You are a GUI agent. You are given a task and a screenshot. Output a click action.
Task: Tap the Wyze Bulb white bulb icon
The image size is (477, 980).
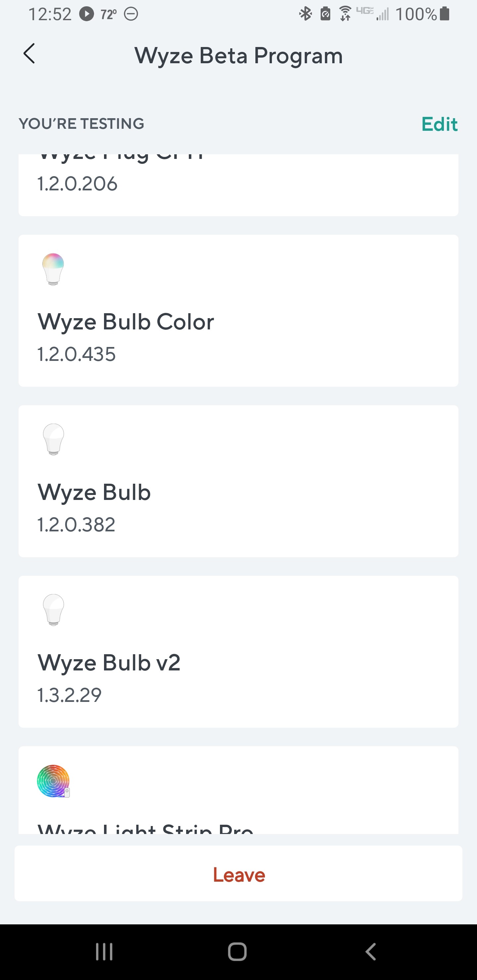[53, 439]
